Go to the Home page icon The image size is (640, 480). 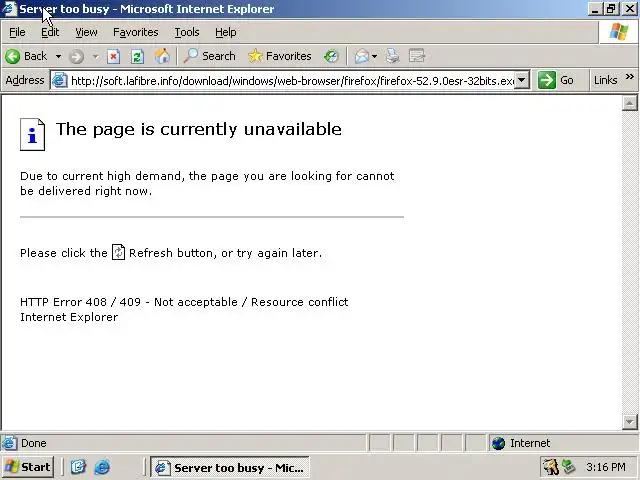[x=162, y=56]
